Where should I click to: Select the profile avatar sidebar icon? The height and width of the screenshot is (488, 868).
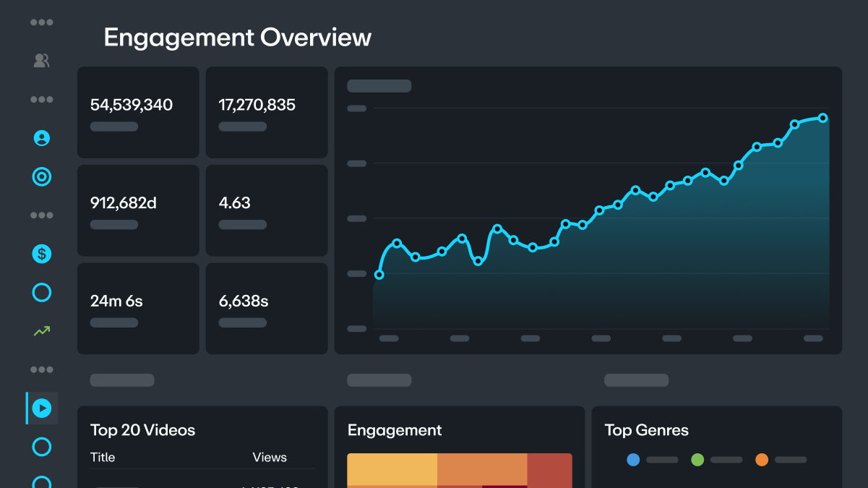42,138
